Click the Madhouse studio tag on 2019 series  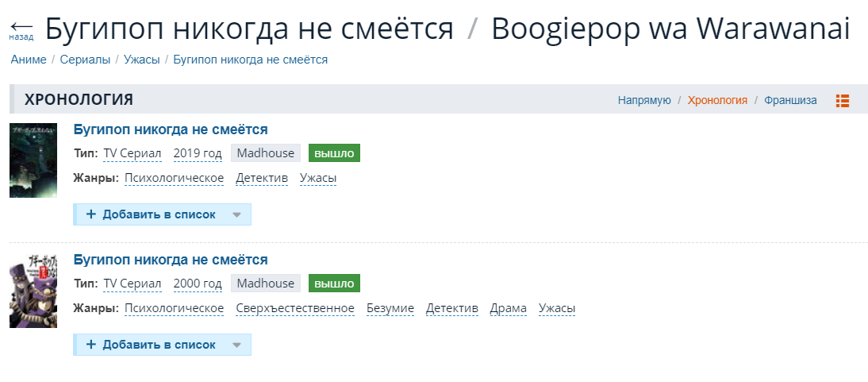point(266,153)
